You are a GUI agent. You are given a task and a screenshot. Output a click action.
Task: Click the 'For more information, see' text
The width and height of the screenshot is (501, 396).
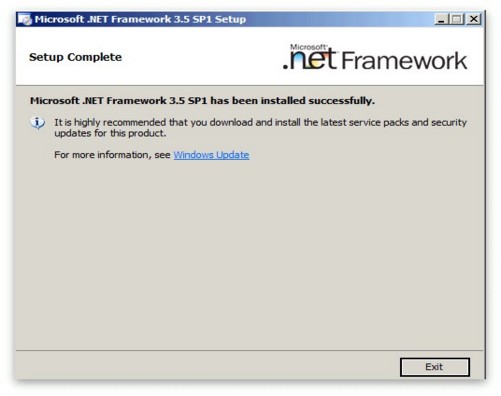pyautogui.click(x=112, y=155)
